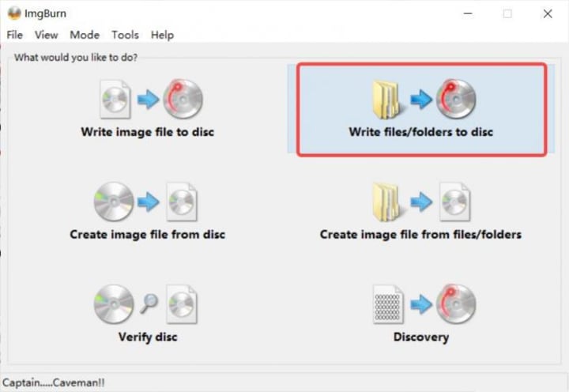Click the Create image file from disc label
Viewport: 569px width, 392px height.
point(147,235)
